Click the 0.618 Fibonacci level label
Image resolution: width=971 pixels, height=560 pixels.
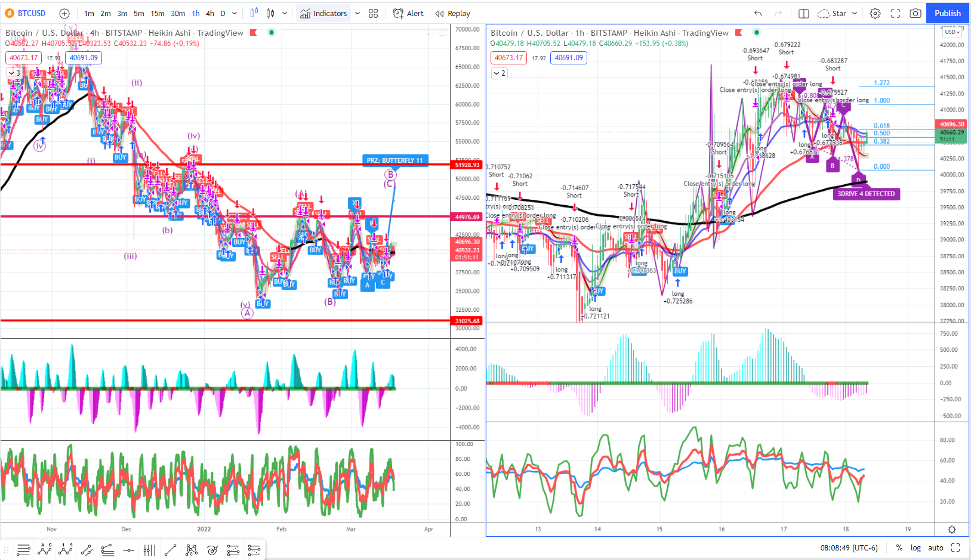point(881,126)
